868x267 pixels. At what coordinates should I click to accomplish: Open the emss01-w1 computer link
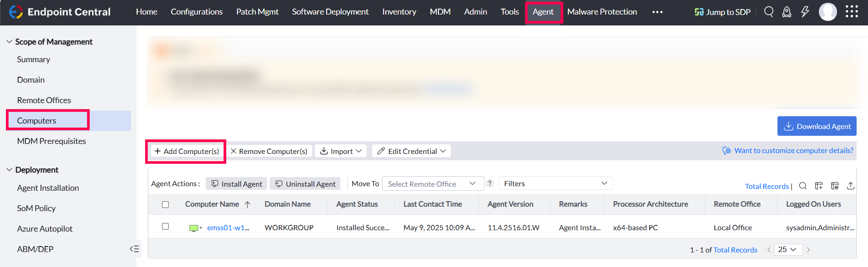[x=228, y=228]
